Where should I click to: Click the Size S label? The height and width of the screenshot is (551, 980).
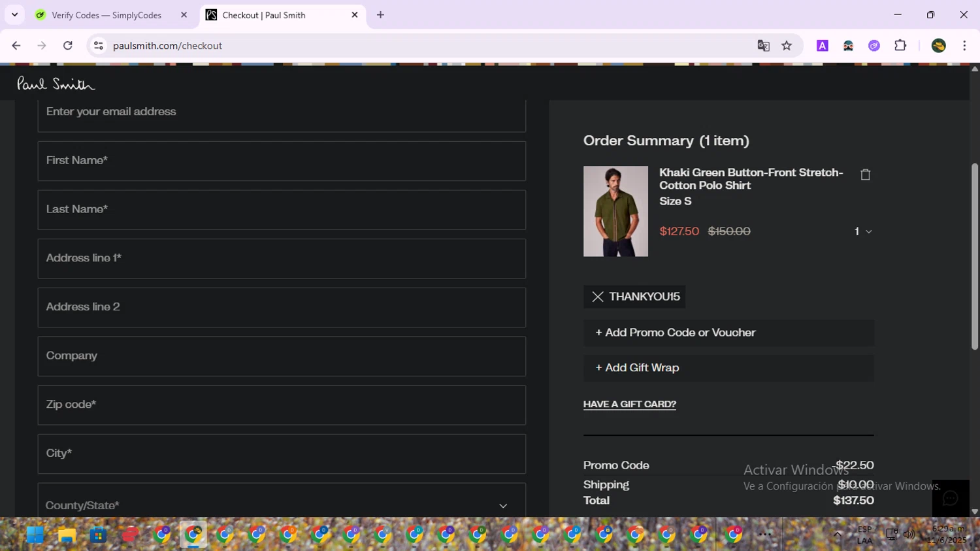pos(676,201)
